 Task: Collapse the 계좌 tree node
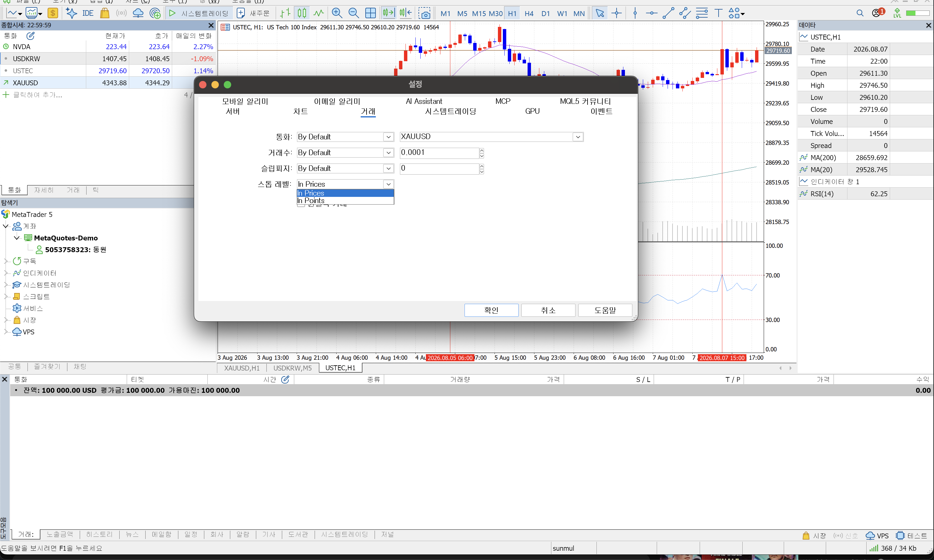click(6, 226)
